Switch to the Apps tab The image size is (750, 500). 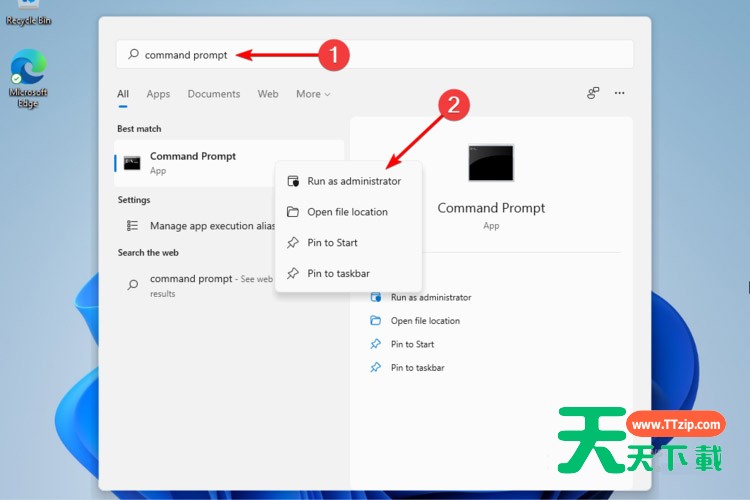(158, 94)
